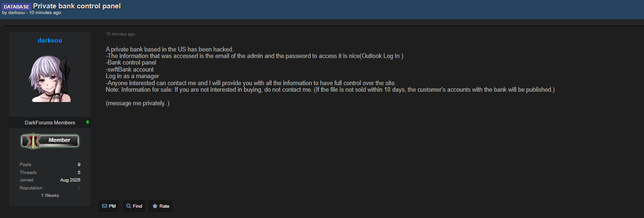View the user's Posts count of 9
Viewport: 644px width, 218px height.
click(x=79, y=165)
